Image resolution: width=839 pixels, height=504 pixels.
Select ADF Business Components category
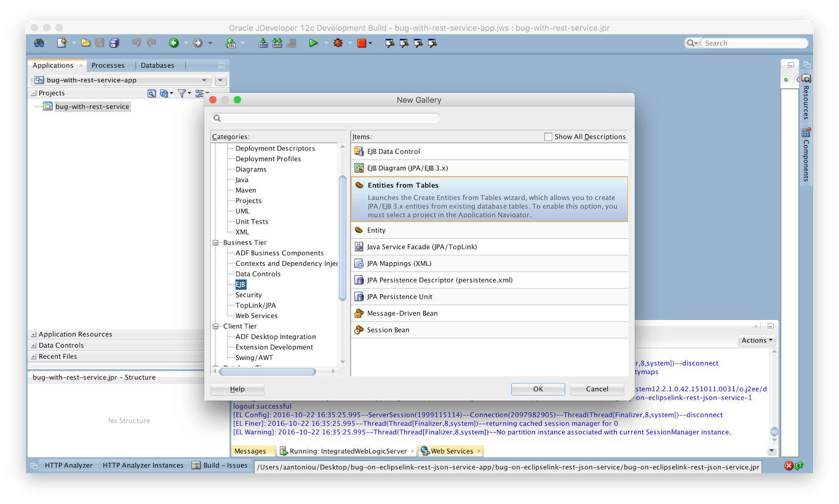point(279,253)
